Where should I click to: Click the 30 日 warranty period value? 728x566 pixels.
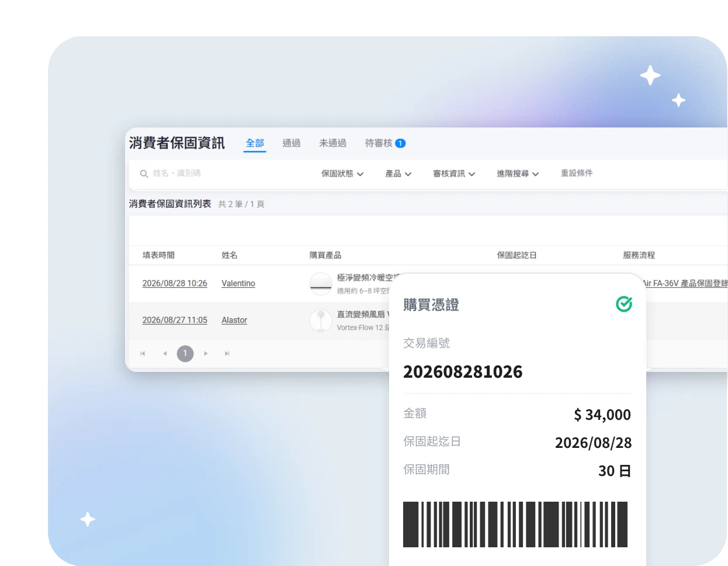(x=615, y=471)
